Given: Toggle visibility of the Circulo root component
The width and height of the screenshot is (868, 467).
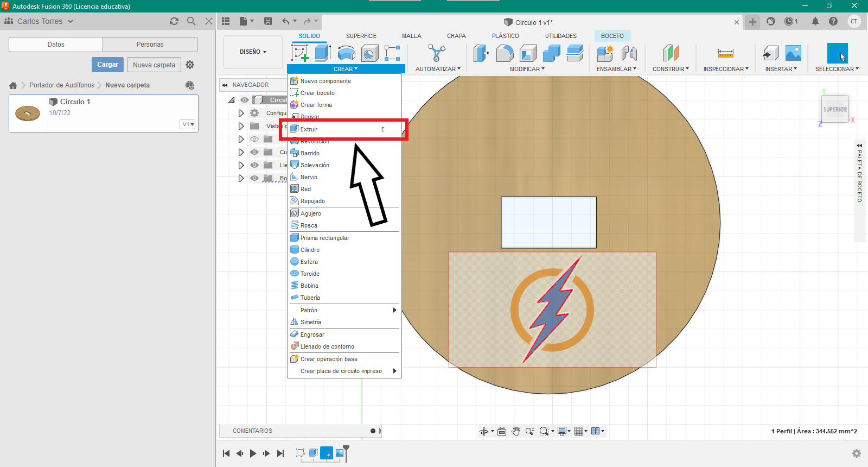Looking at the screenshot, I should coord(245,100).
